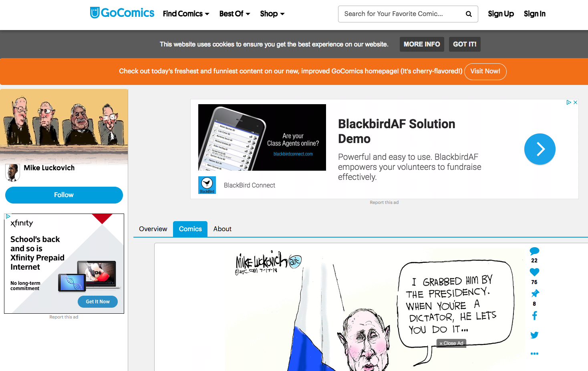Focus the Search for Your Favorite Comic field
588x371 pixels.
401,14
